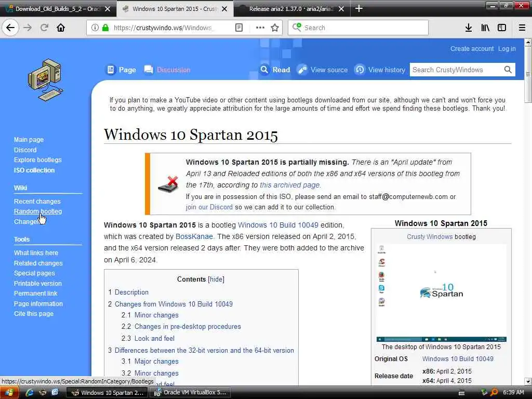Jump to 2.2 Changes in pre-desktop procedures
This screenshot has width=532, height=399.
[x=181, y=326]
